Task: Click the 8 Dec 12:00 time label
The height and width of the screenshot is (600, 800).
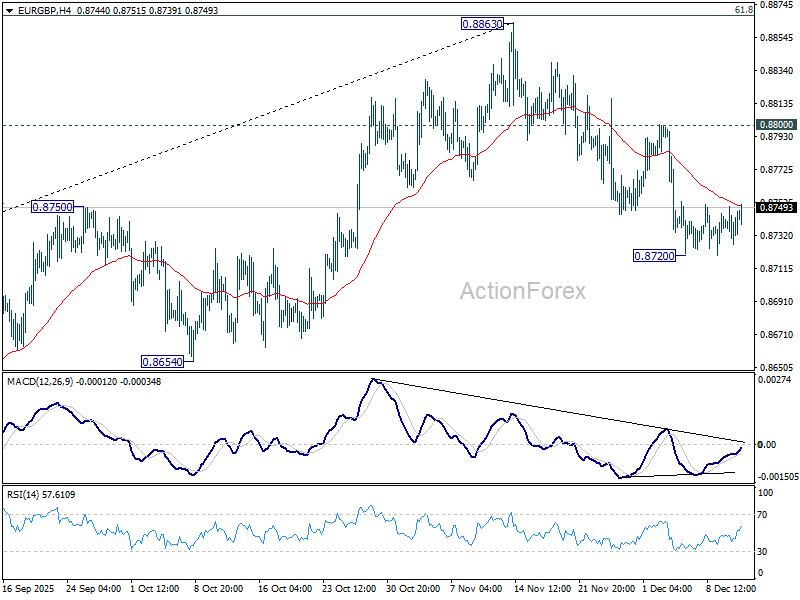Action: click(x=731, y=588)
